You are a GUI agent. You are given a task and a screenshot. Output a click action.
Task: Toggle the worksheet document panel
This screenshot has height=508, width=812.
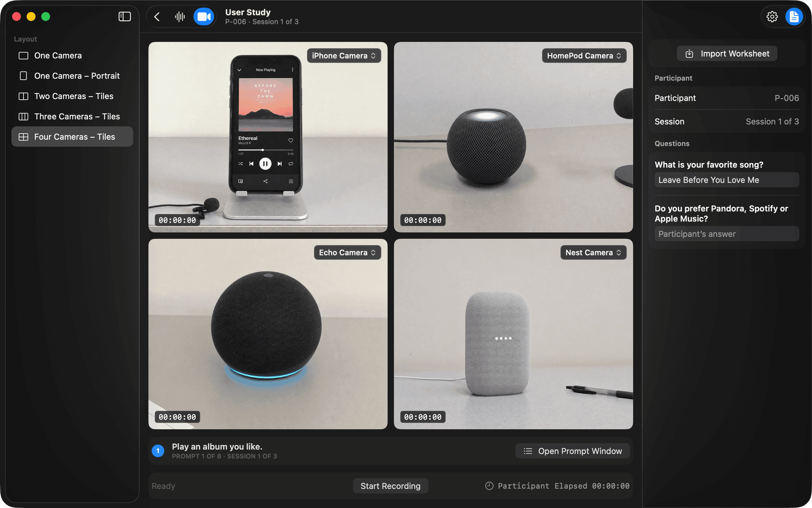pyautogui.click(x=794, y=17)
